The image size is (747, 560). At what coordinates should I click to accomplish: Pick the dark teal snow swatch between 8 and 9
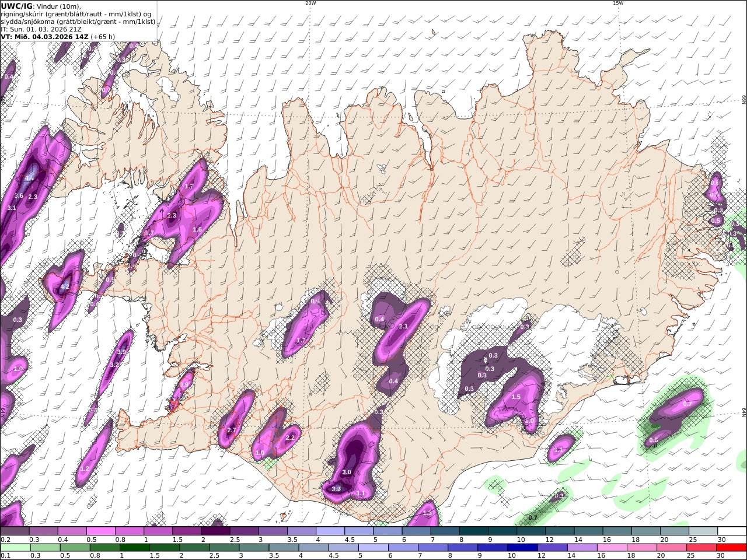(473, 531)
